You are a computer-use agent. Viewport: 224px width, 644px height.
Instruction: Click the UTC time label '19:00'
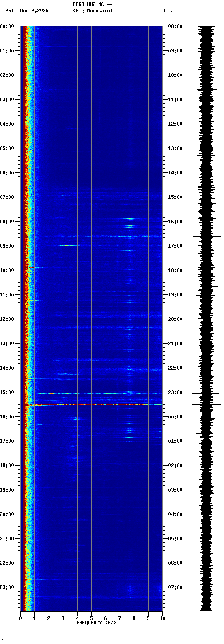(175, 295)
